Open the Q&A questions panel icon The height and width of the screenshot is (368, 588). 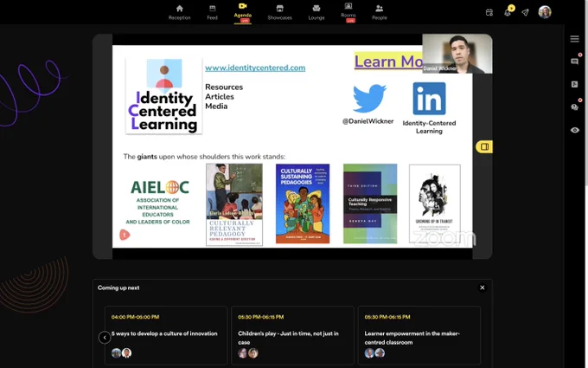tap(575, 107)
